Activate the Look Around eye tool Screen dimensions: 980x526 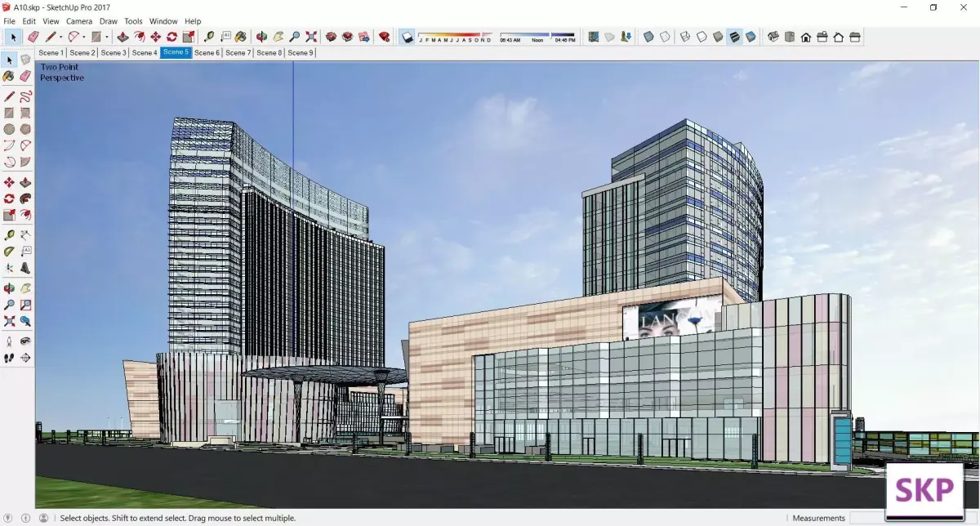click(25, 341)
